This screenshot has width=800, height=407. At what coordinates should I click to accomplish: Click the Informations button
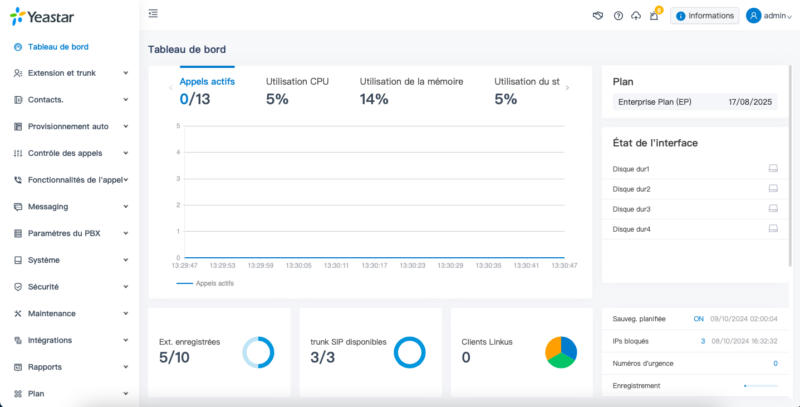point(705,15)
